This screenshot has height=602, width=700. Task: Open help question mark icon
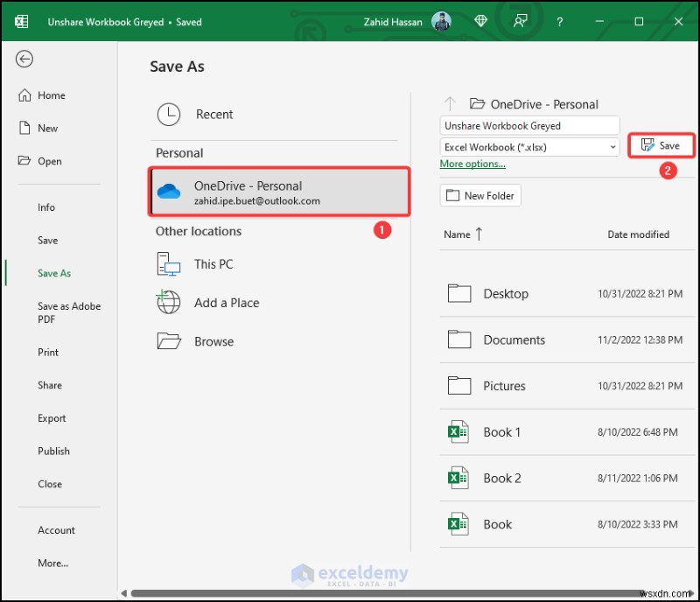pyautogui.click(x=560, y=21)
